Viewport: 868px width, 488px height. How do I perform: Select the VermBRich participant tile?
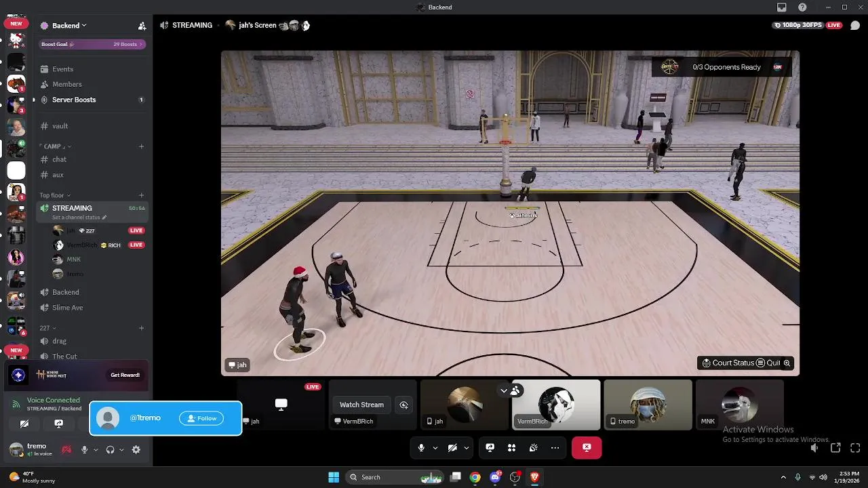[556, 405]
